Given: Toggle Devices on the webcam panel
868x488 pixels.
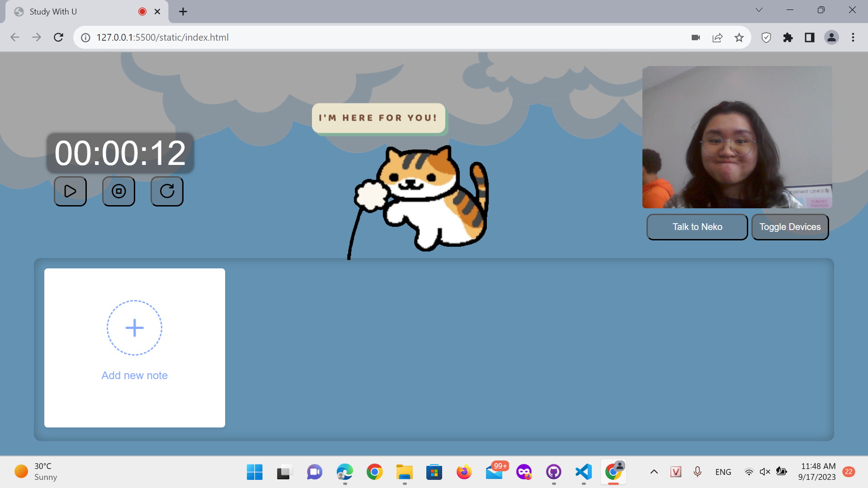Looking at the screenshot, I should [x=789, y=227].
